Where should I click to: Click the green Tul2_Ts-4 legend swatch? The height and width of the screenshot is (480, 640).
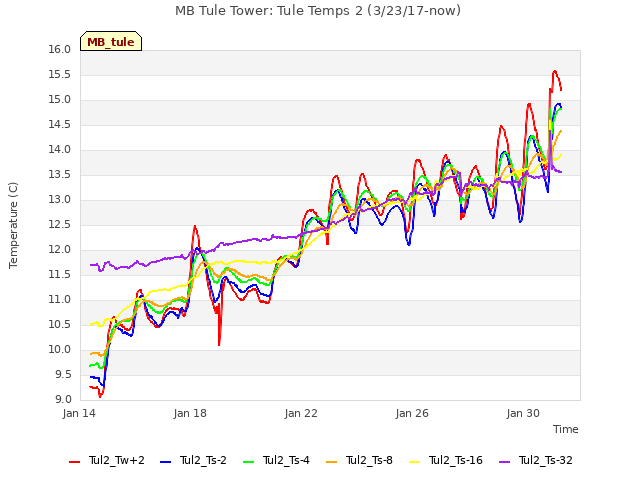click(249, 462)
